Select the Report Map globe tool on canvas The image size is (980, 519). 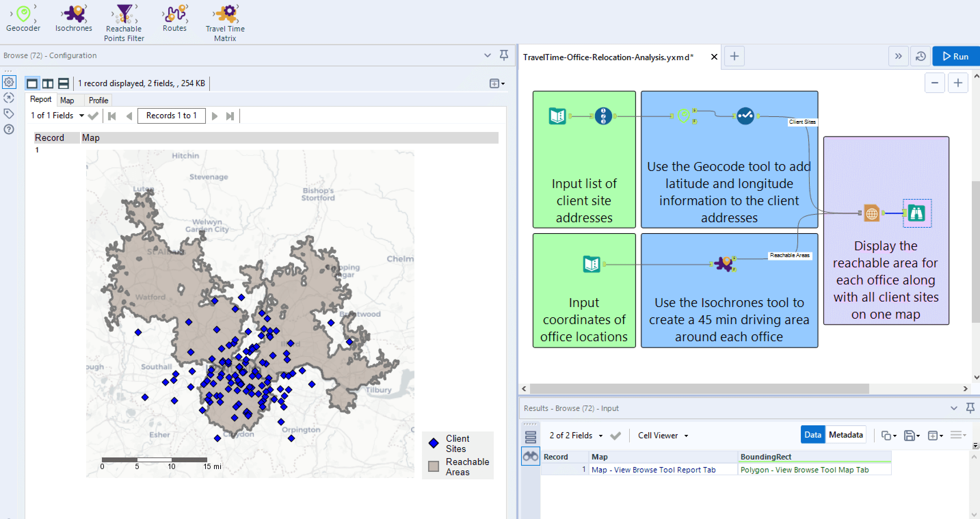(872, 213)
